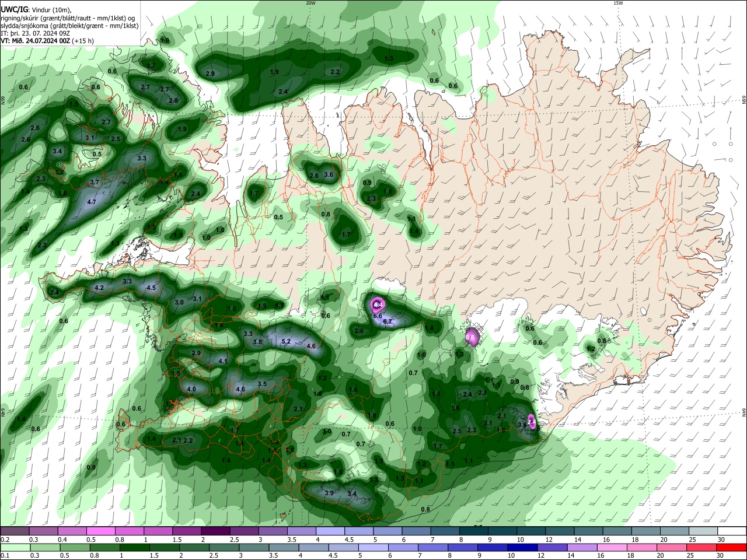Select bright magenta 0.5 swatch in upper legend row
747x560 pixels.
(x=100, y=531)
